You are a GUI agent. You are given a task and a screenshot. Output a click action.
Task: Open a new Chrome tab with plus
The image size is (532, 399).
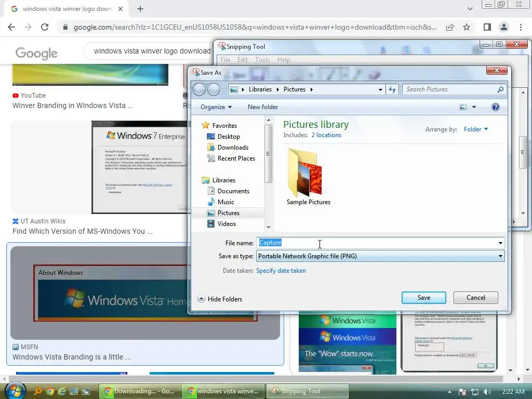pyautogui.click(x=140, y=9)
